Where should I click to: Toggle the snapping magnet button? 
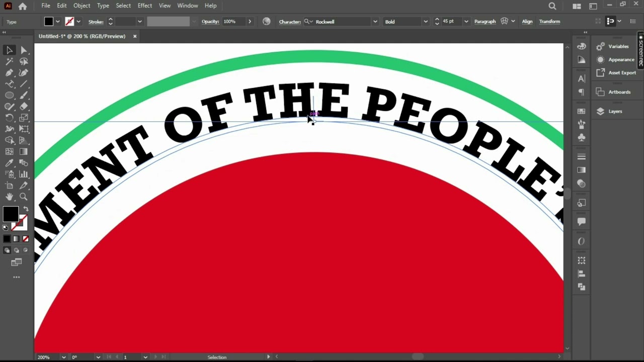tap(610, 21)
